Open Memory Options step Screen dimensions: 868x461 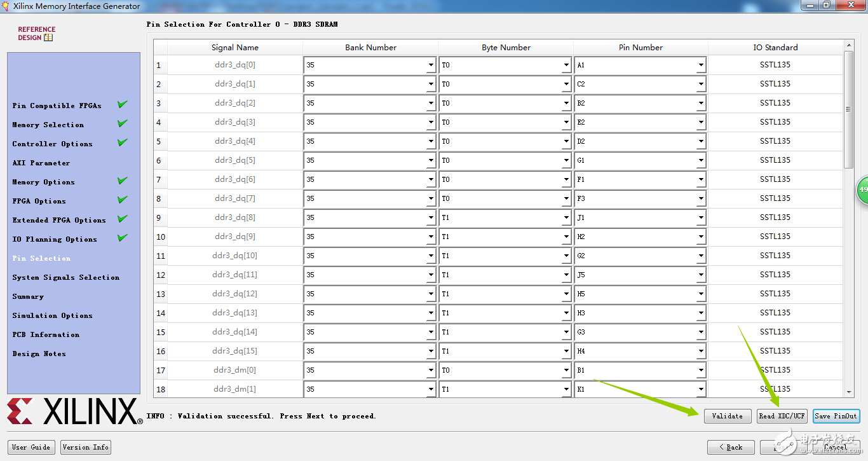click(x=43, y=182)
